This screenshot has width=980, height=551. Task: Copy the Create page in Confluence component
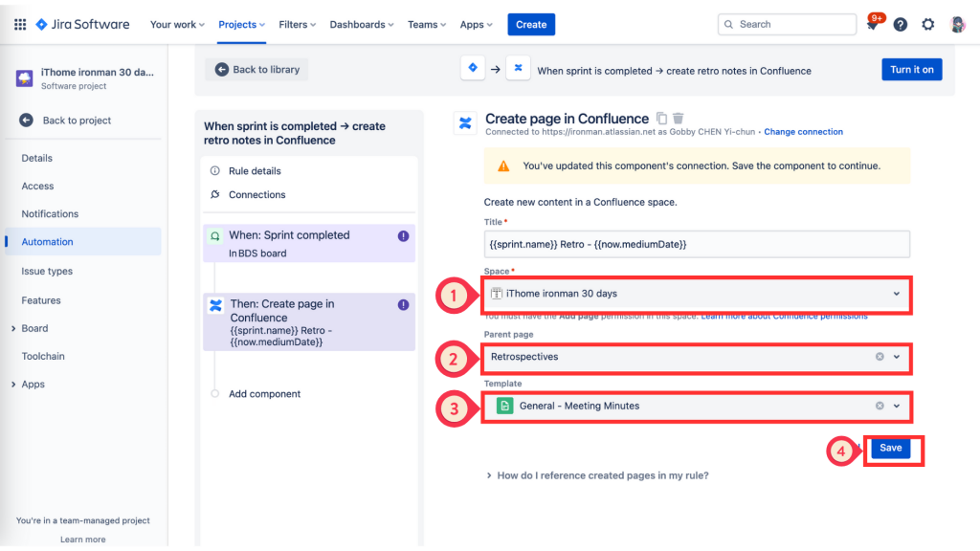click(661, 118)
